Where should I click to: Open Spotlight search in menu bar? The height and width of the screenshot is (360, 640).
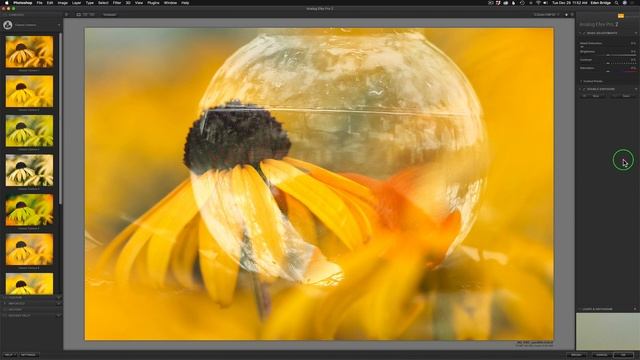click(x=616, y=3)
